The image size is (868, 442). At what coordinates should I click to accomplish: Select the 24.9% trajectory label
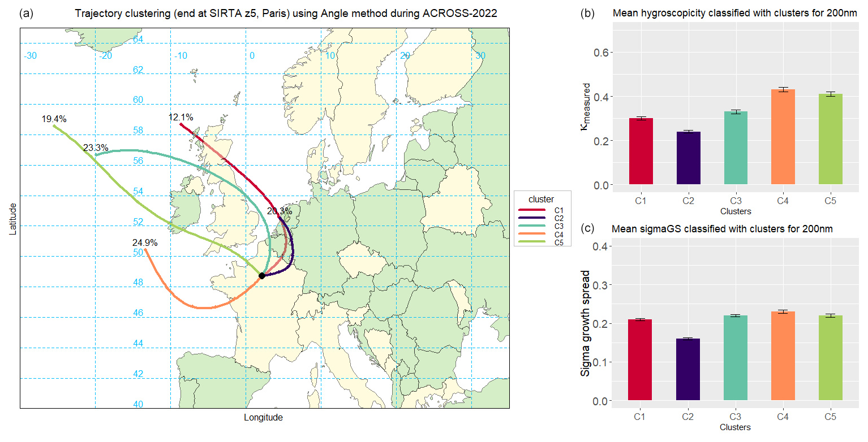[x=145, y=244]
